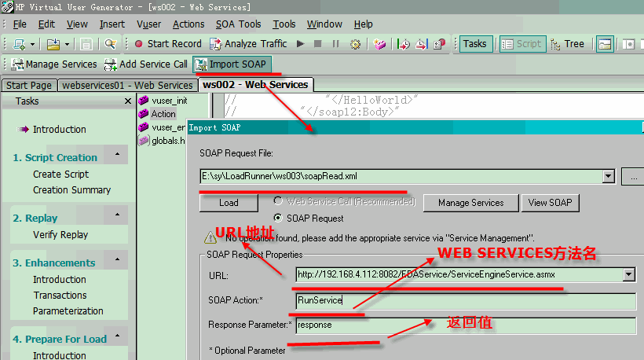Click Import SOAP toolbar button

[232, 64]
